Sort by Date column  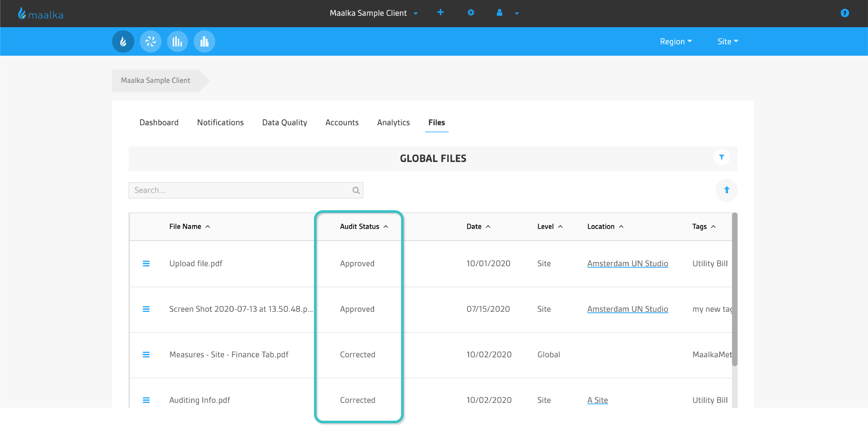[478, 226]
